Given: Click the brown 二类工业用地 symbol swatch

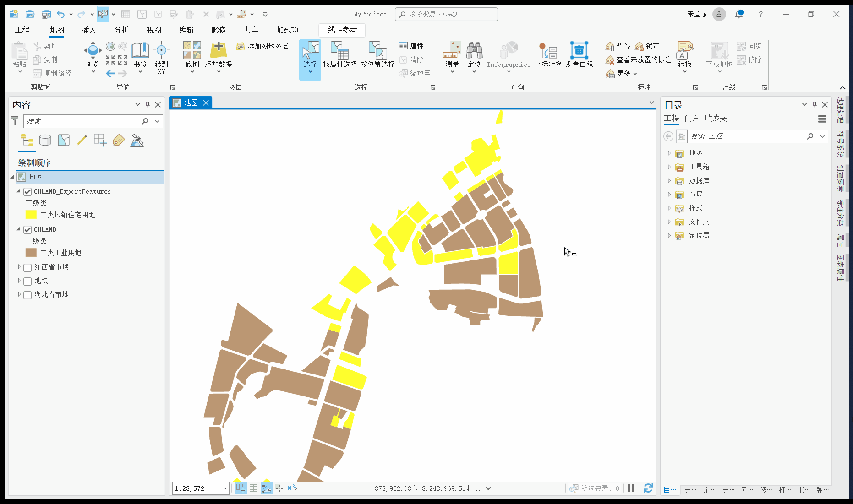Looking at the screenshot, I should point(31,253).
